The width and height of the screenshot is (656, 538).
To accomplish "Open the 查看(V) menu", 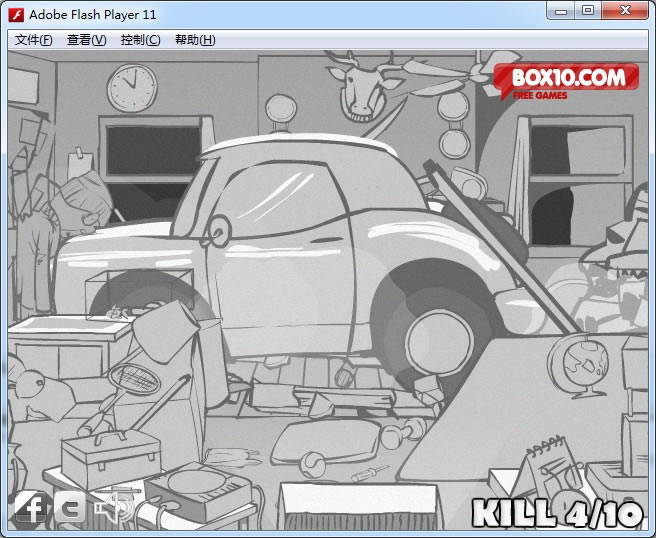I will [x=86, y=40].
